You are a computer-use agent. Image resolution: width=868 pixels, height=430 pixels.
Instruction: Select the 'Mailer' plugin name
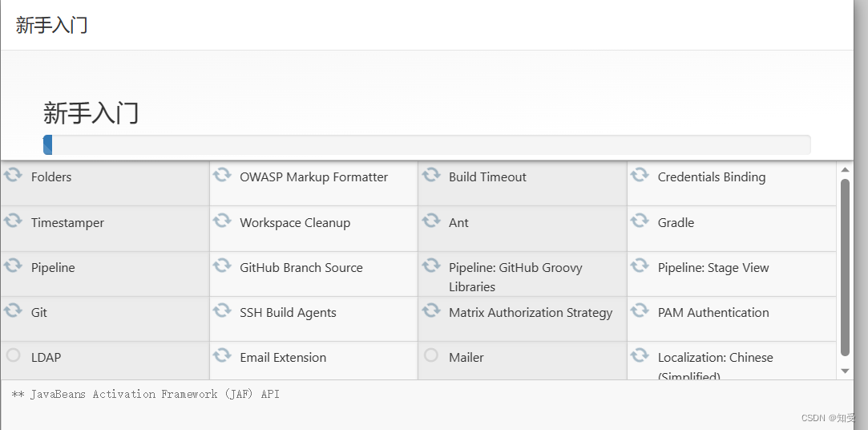(466, 358)
